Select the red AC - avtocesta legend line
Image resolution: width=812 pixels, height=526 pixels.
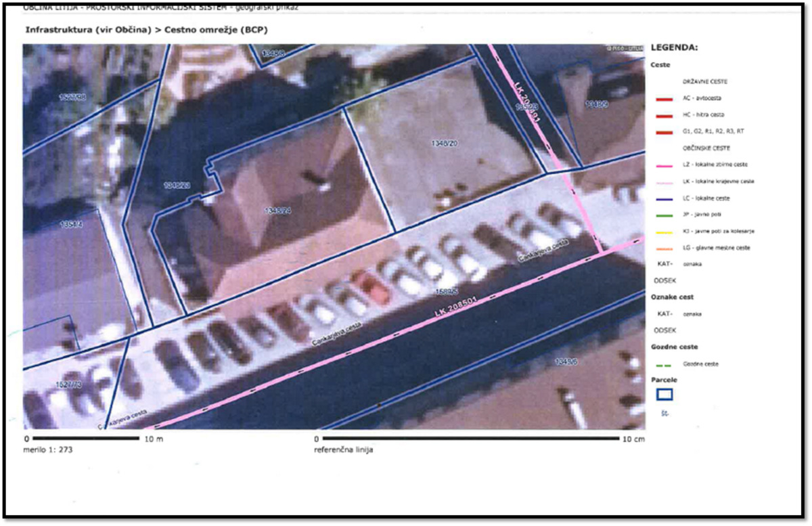pos(663,99)
